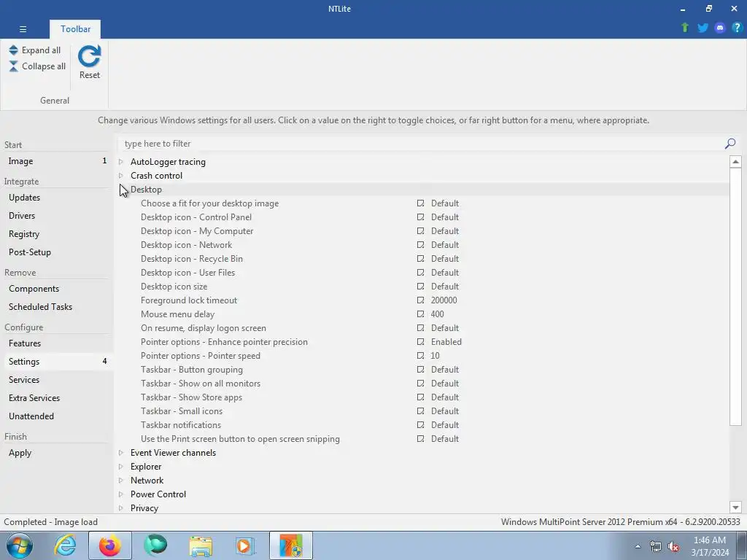Image resolution: width=747 pixels, height=560 pixels.
Task: Expand the Crash control group
Action: click(x=121, y=176)
